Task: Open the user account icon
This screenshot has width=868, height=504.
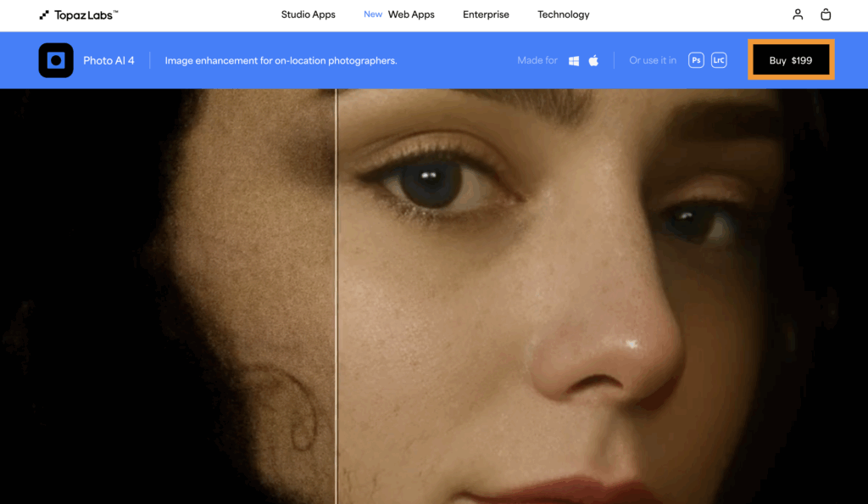Action: pyautogui.click(x=797, y=14)
